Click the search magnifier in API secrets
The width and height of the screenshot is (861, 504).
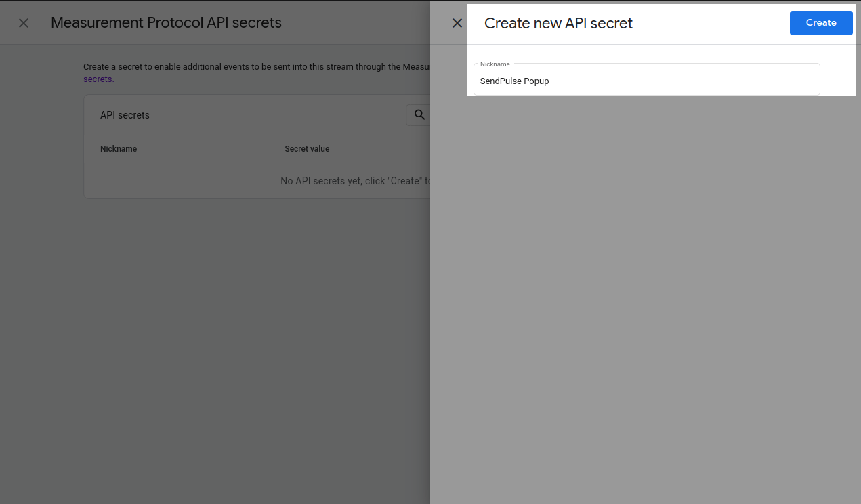pos(419,115)
